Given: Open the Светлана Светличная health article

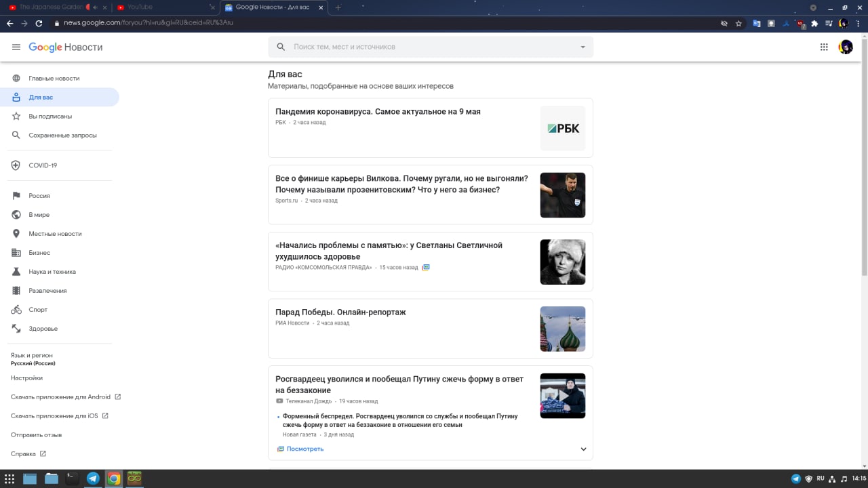Looking at the screenshot, I should pyautogui.click(x=389, y=251).
